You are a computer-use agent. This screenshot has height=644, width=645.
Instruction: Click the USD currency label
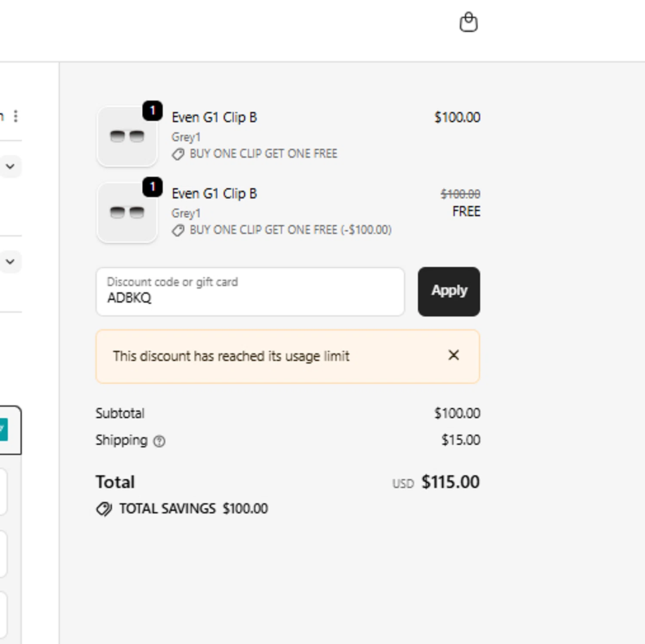(403, 484)
